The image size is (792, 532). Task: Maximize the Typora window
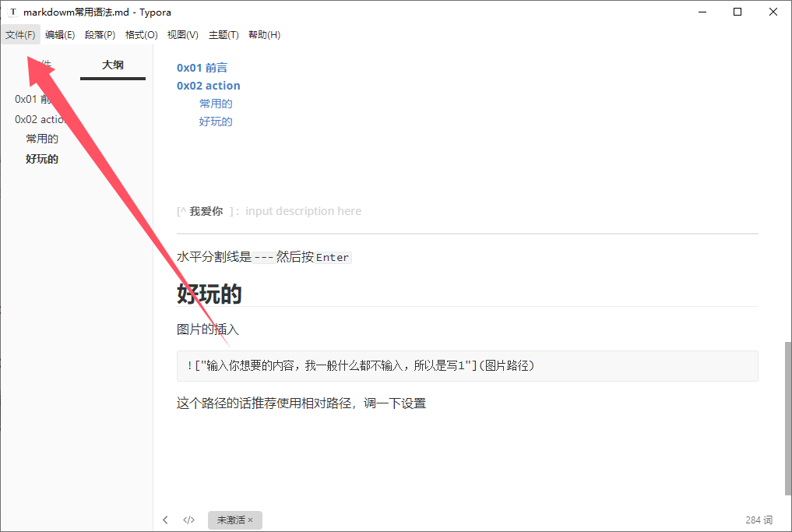click(x=737, y=12)
